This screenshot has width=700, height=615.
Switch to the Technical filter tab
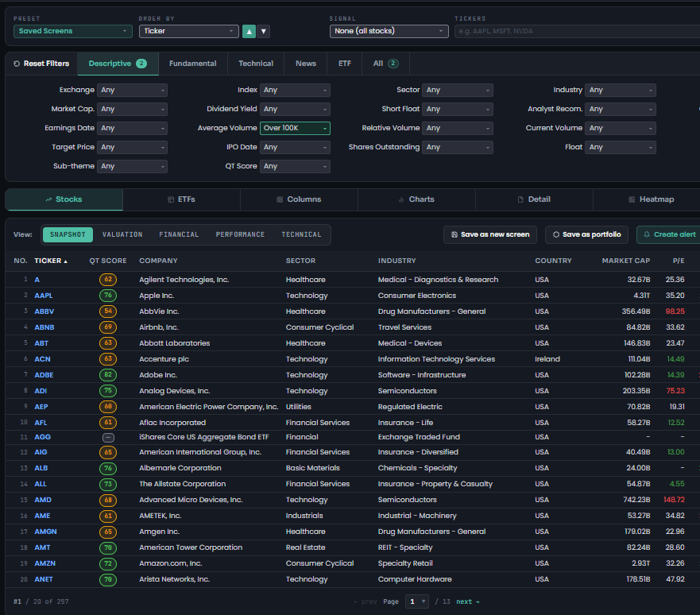click(x=256, y=64)
